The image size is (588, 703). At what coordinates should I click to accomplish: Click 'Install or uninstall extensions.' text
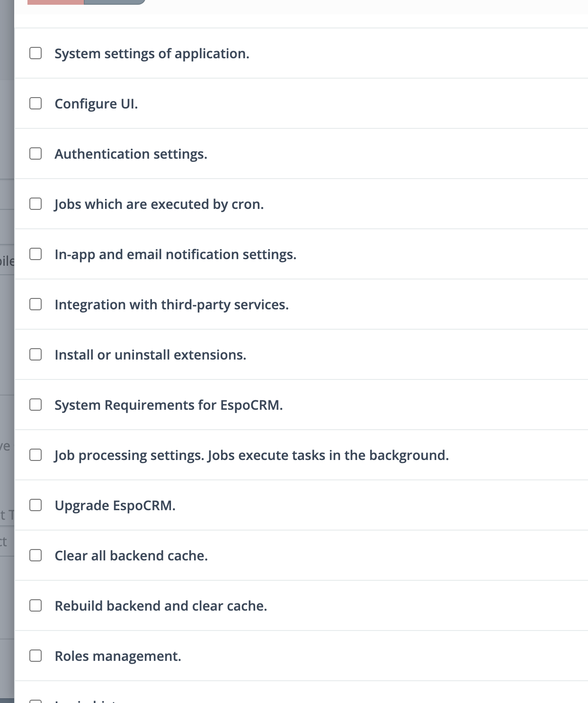(151, 355)
